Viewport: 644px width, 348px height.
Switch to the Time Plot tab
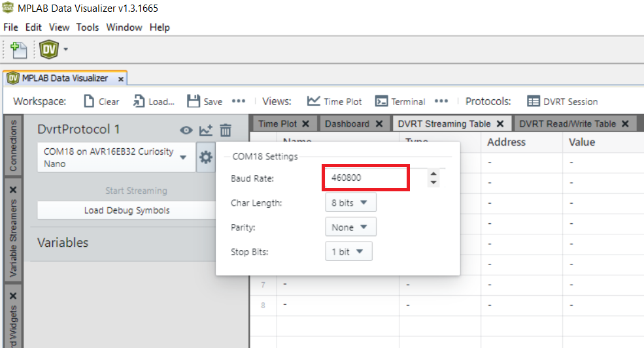coord(278,124)
